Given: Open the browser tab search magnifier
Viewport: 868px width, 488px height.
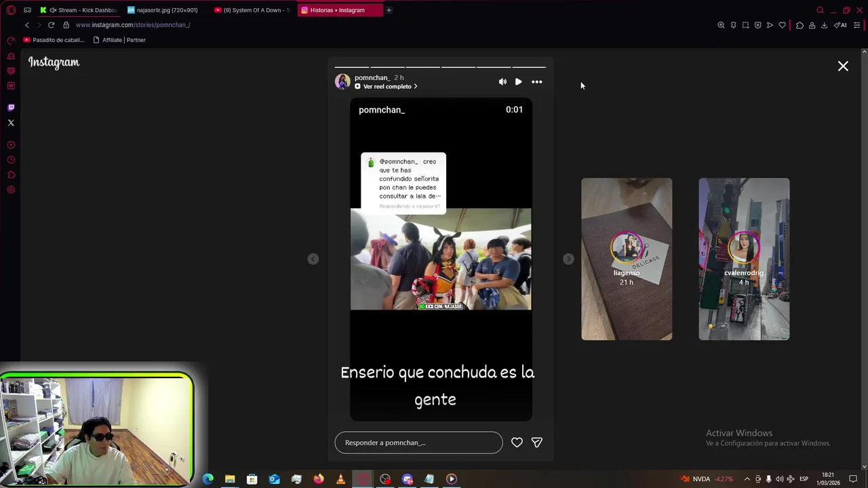Looking at the screenshot, I should coord(820,10).
